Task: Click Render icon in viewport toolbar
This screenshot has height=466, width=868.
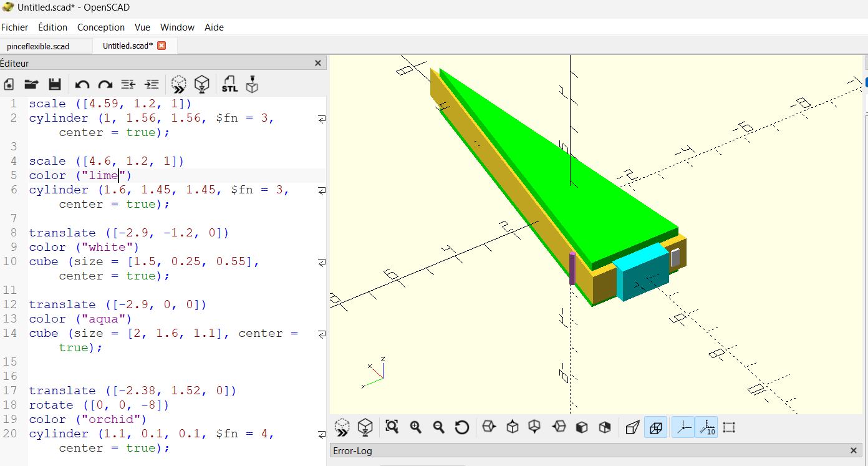Action: click(x=365, y=427)
